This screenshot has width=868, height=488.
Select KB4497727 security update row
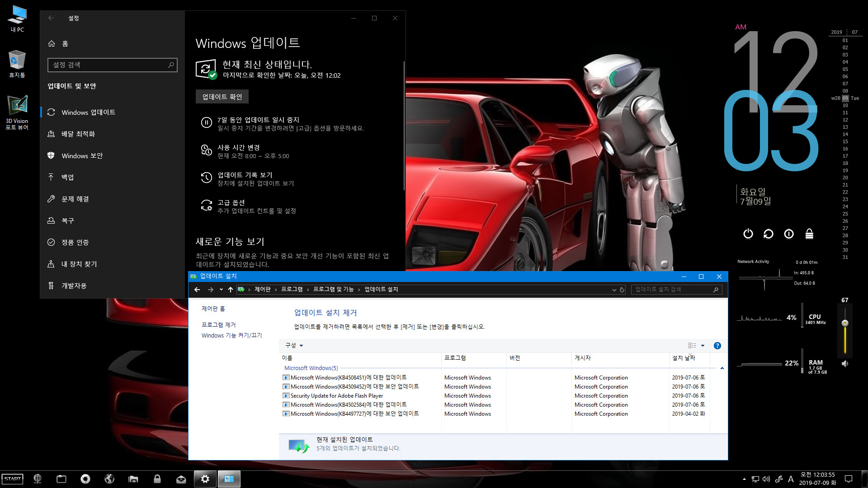point(494,414)
